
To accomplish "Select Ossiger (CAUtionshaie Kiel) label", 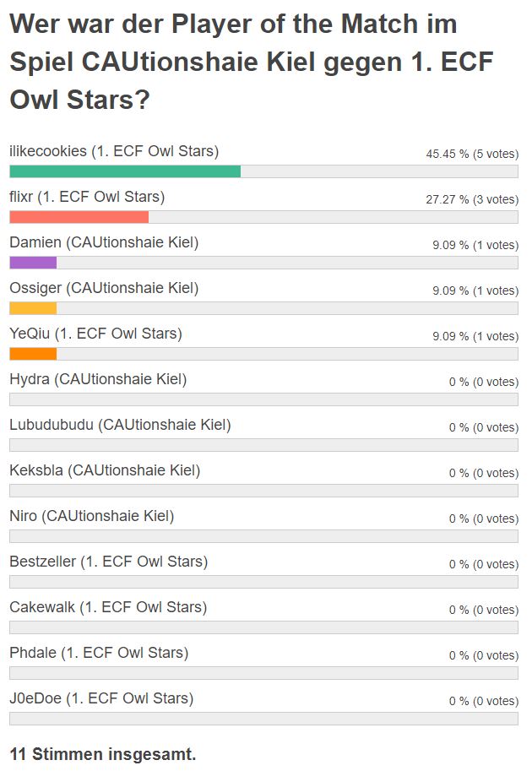I will click(x=104, y=288).
